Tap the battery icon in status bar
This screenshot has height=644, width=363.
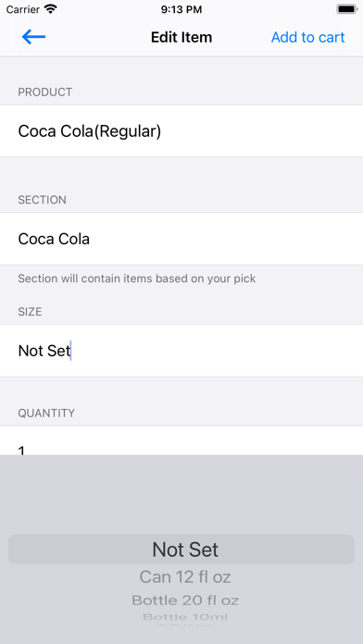[347, 9]
